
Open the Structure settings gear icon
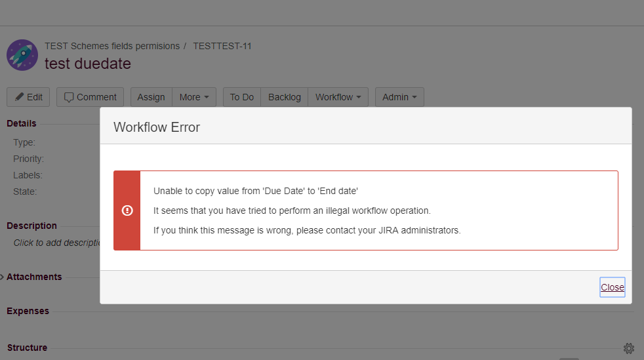(629, 348)
